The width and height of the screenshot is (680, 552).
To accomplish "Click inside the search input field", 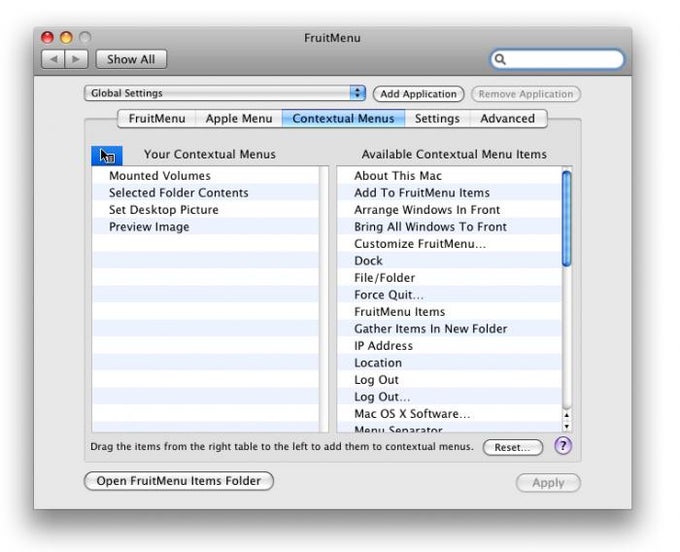I will tap(557, 59).
